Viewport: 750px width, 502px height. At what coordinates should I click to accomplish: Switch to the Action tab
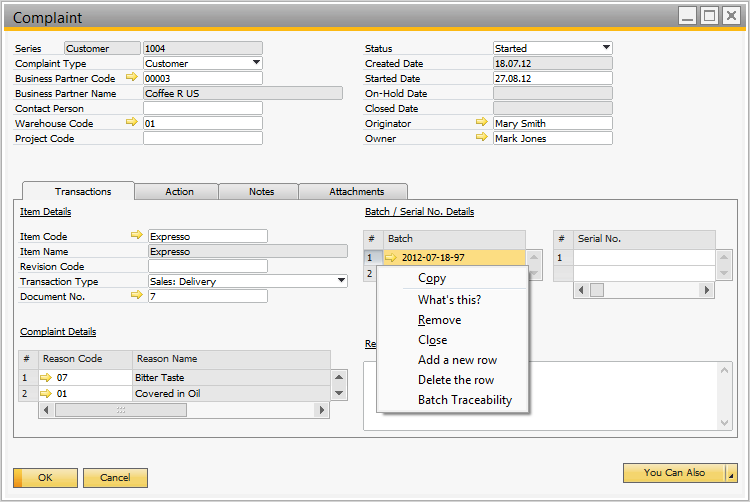point(179,191)
